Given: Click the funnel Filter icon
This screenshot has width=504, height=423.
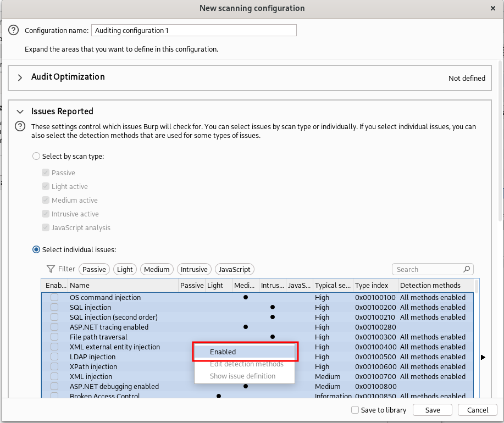Looking at the screenshot, I should point(51,269).
